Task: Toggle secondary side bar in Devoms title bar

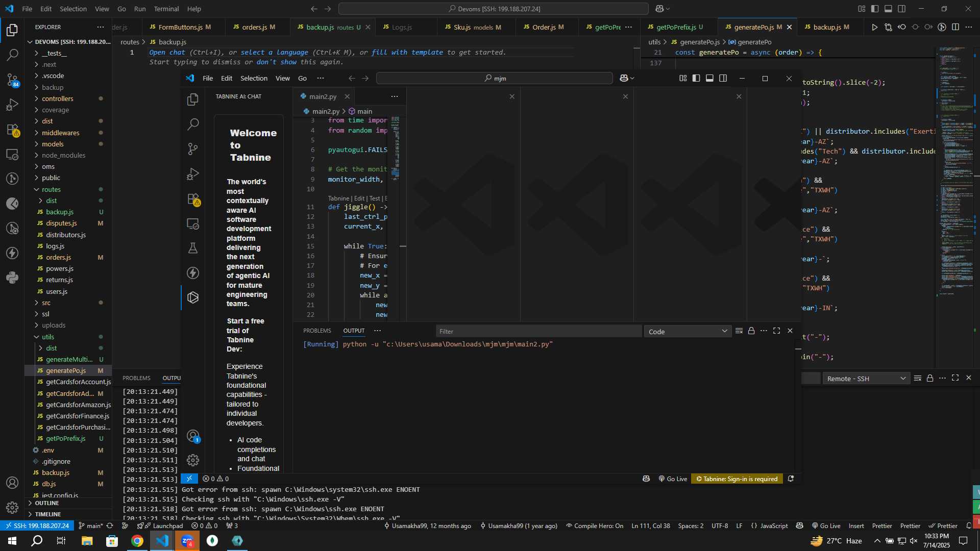Action: [x=902, y=9]
